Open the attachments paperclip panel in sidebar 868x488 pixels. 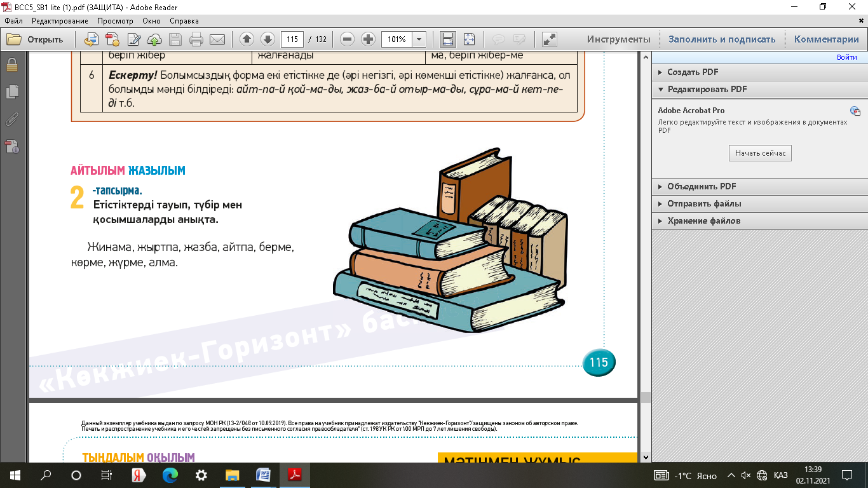11,119
